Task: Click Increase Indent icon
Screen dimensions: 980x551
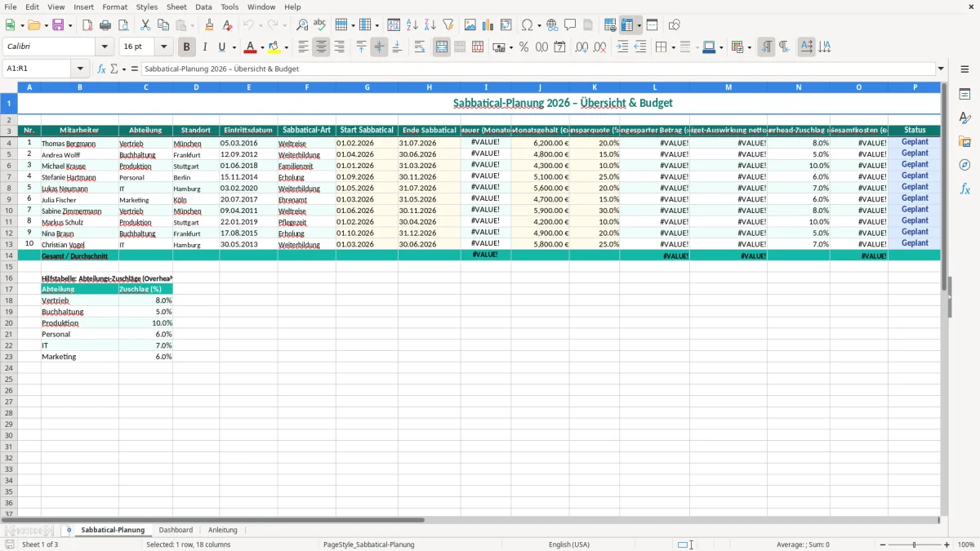Action: coord(622,47)
